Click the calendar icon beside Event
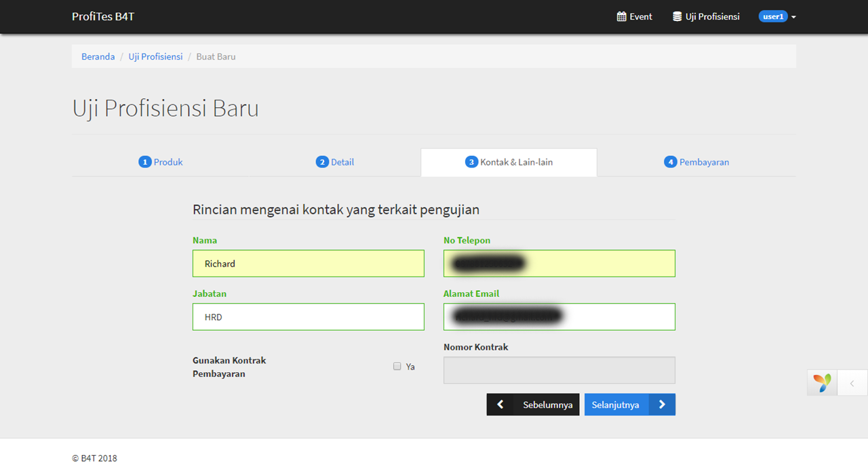Screen dimensions: 868x476 621,17
